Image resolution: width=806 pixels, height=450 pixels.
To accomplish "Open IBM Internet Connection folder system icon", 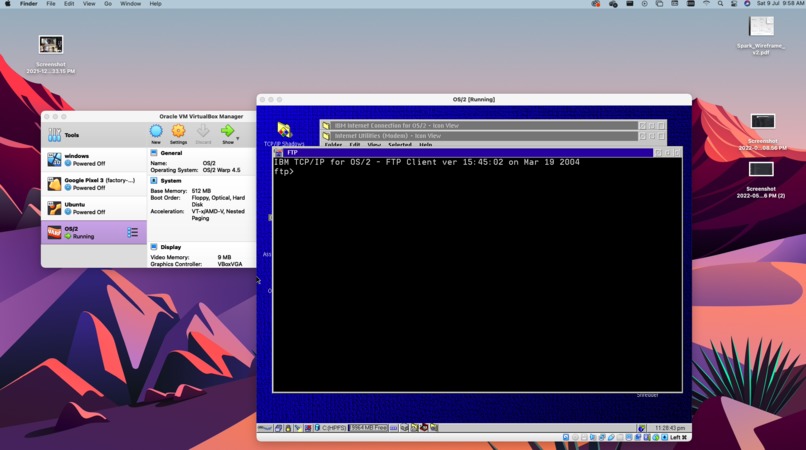I will click(x=326, y=125).
